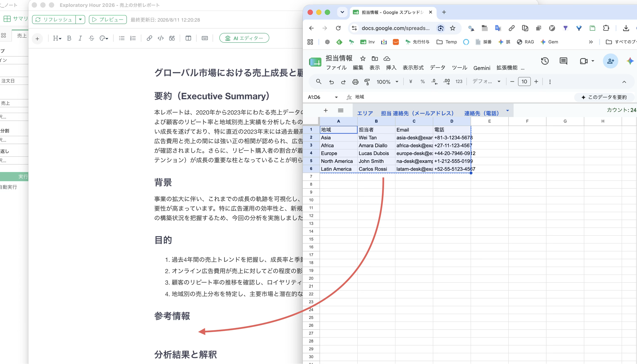Screen dimensions: 637x364
Task: Toggle bold in Exploratory note editor
Action: [69, 38]
